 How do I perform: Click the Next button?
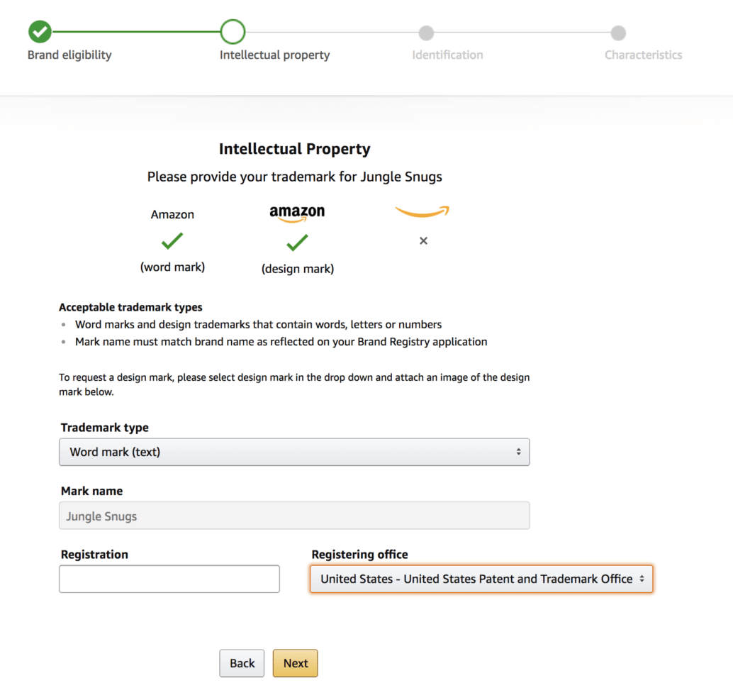tap(295, 663)
